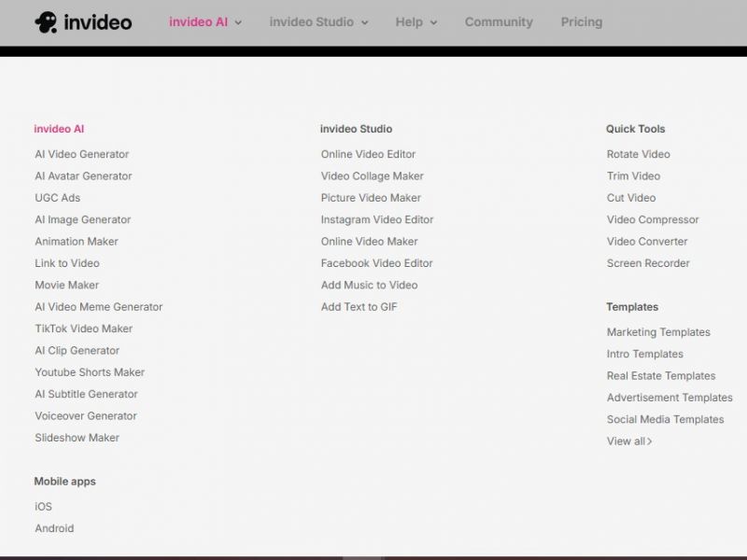Screen dimensions: 747x560
Task: Open Facebook Video Editor link
Action: (377, 263)
